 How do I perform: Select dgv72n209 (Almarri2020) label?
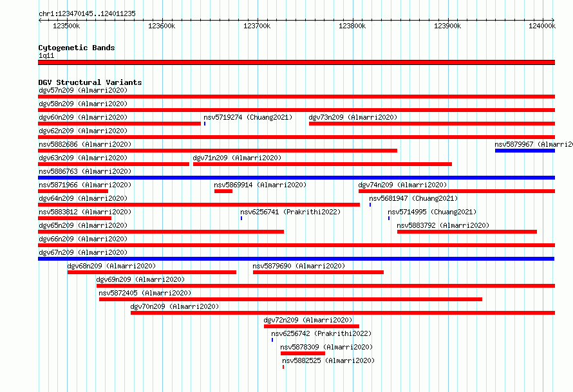click(308, 320)
